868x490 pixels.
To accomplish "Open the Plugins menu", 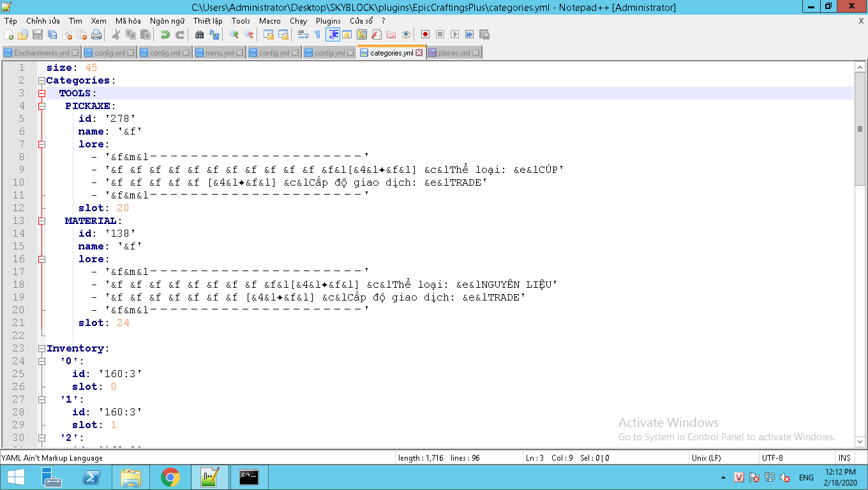I will pyautogui.click(x=328, y=20).
